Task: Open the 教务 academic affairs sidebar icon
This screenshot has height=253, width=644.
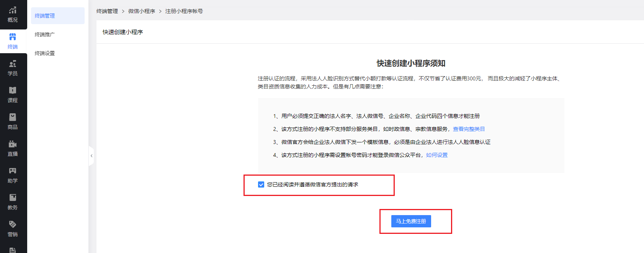Action: pyautogui.click(x=13, y=202)
